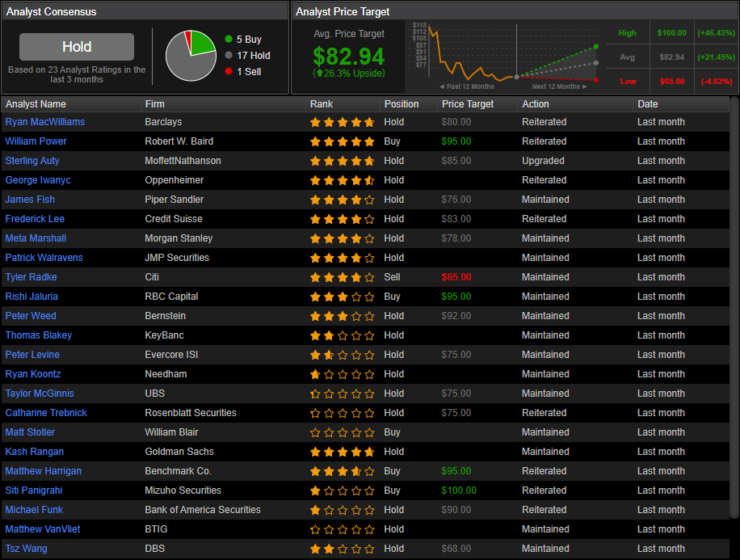Image resolution: width=740 pixels, height=560 pixels.
Task: Click Peter Weed analyst name
Action: point(31,315)
